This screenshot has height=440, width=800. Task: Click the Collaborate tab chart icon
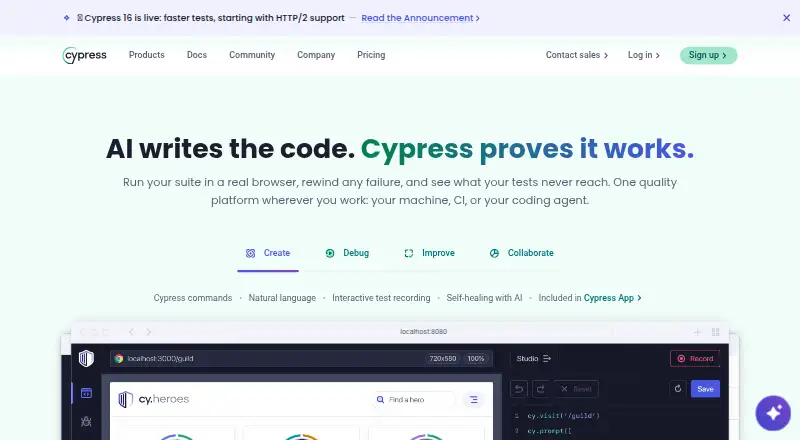(x=494, y=253)
